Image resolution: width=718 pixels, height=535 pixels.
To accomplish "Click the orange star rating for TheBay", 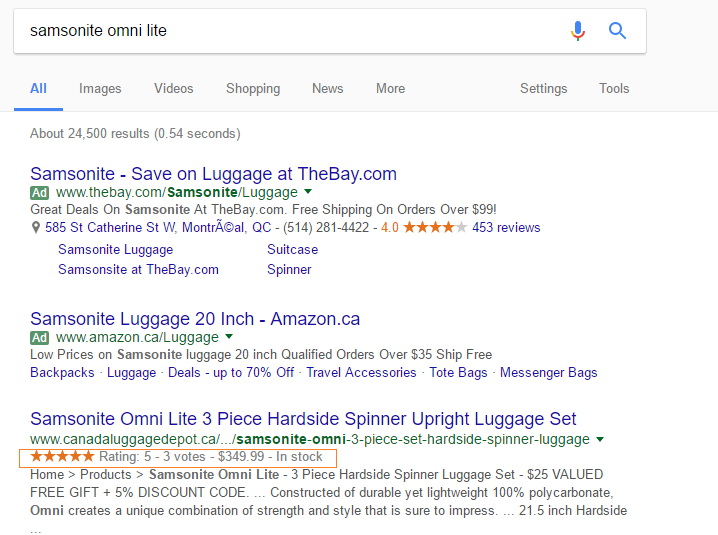I will 435,227.
